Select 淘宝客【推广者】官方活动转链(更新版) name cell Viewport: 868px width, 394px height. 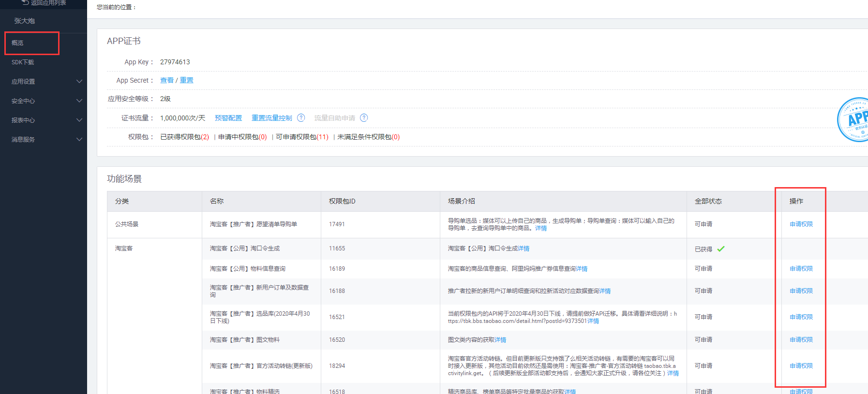coord(261,366)
